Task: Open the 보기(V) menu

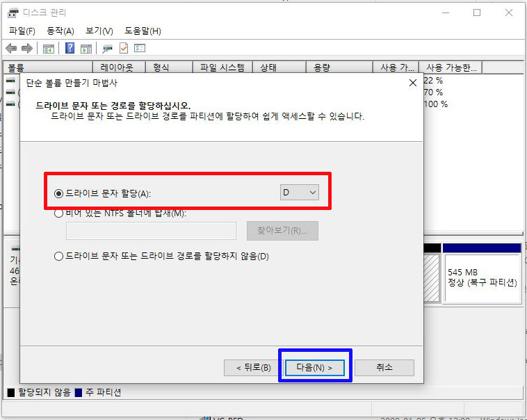Action: pyautogui.click(x=99, y=31)
